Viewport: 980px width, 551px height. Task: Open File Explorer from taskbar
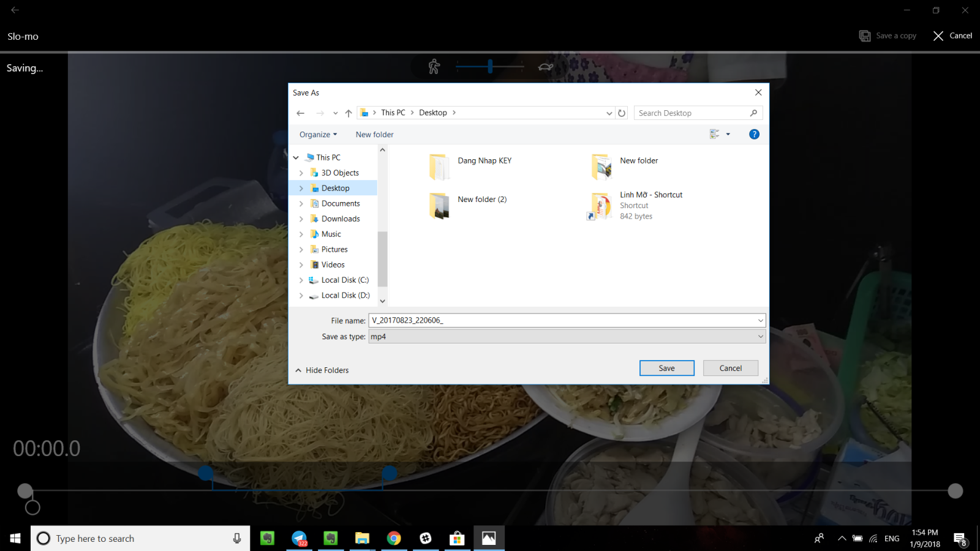[362, 538]
